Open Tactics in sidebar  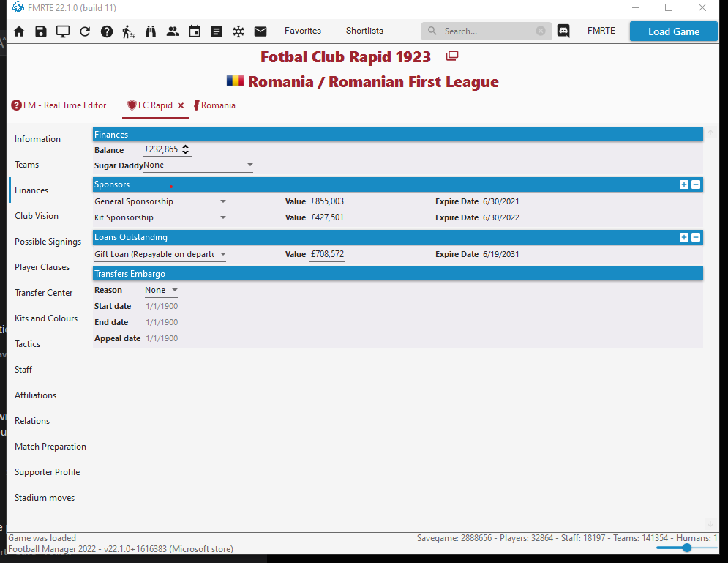[x=27, y=344]
